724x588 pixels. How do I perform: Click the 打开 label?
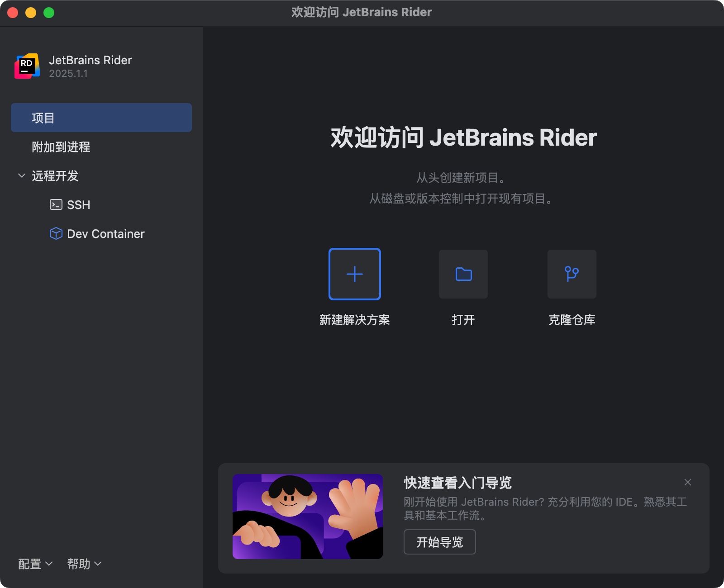pyautogui.click(x=463, y=320)
